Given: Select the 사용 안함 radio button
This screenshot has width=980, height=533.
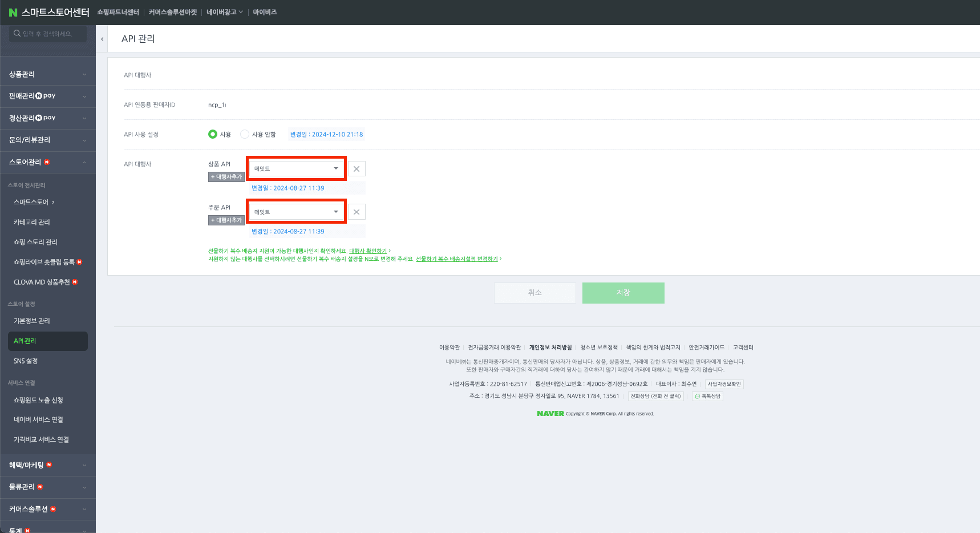Looking at the screenshot, I should (x=245, y=134).
